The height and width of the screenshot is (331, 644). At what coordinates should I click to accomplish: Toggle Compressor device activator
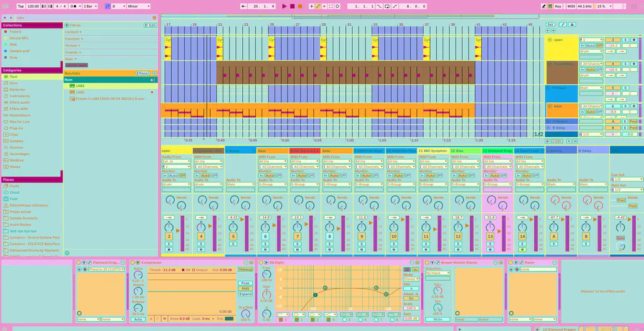pos(133,262)
